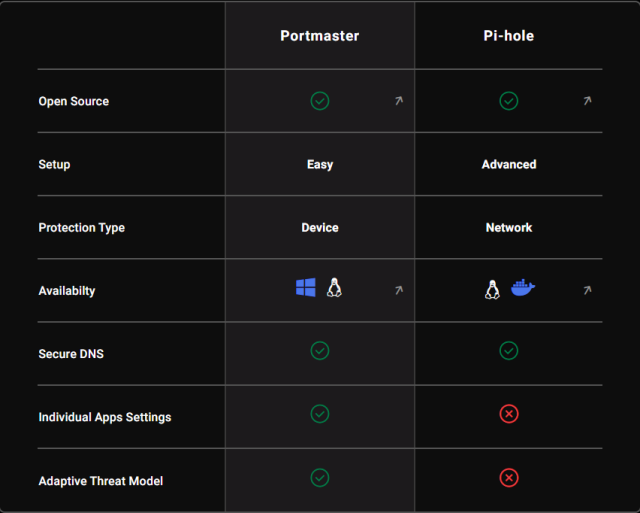Select the Portmaster column header
The height and width of the screenshot is (513, 640).
pyautogui.click(x=320, y=36)
